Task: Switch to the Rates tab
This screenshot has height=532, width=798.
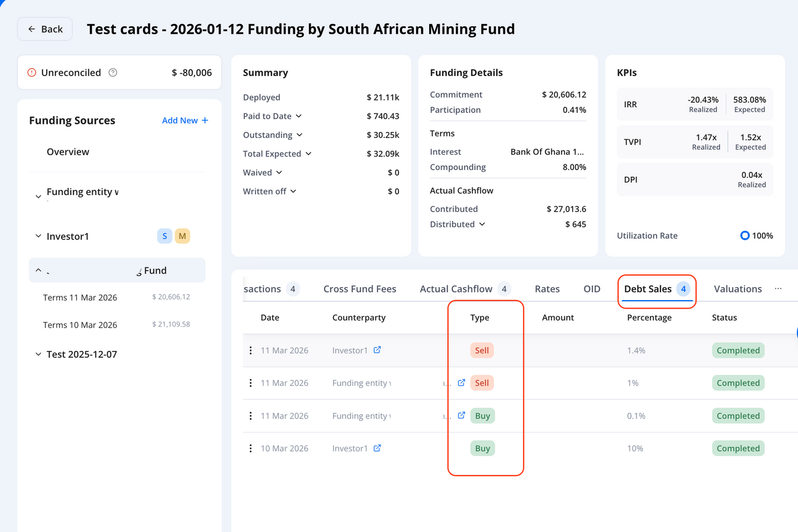Action: (547, 288)
